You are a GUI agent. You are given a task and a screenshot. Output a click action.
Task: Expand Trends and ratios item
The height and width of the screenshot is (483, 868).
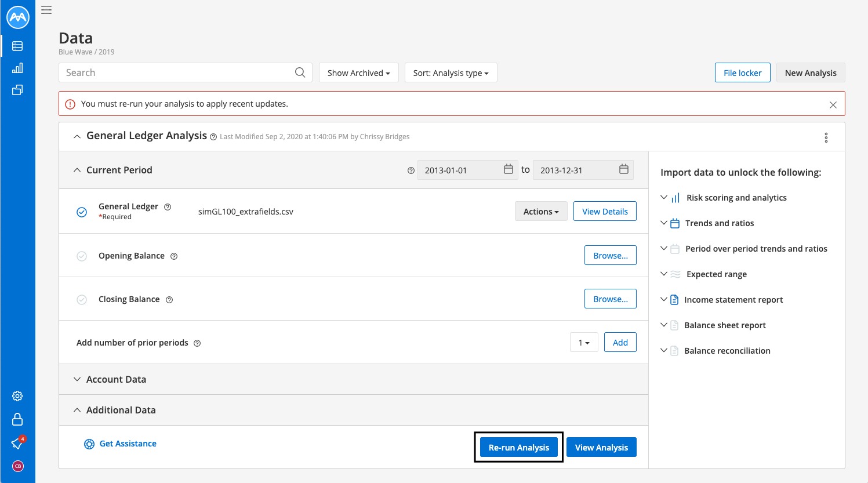pos(664,223)
